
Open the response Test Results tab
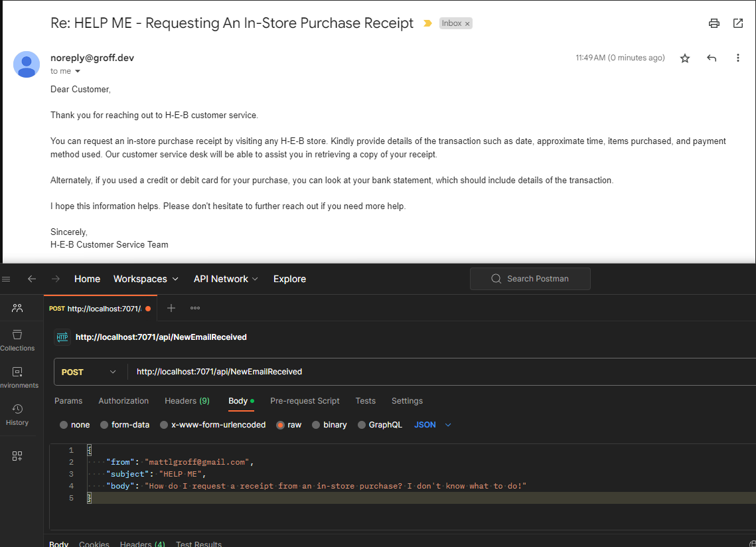click(x=198, y=544)
